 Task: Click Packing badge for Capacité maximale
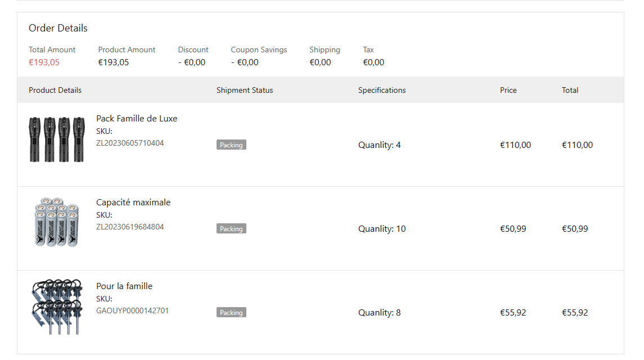coord(231,229)
